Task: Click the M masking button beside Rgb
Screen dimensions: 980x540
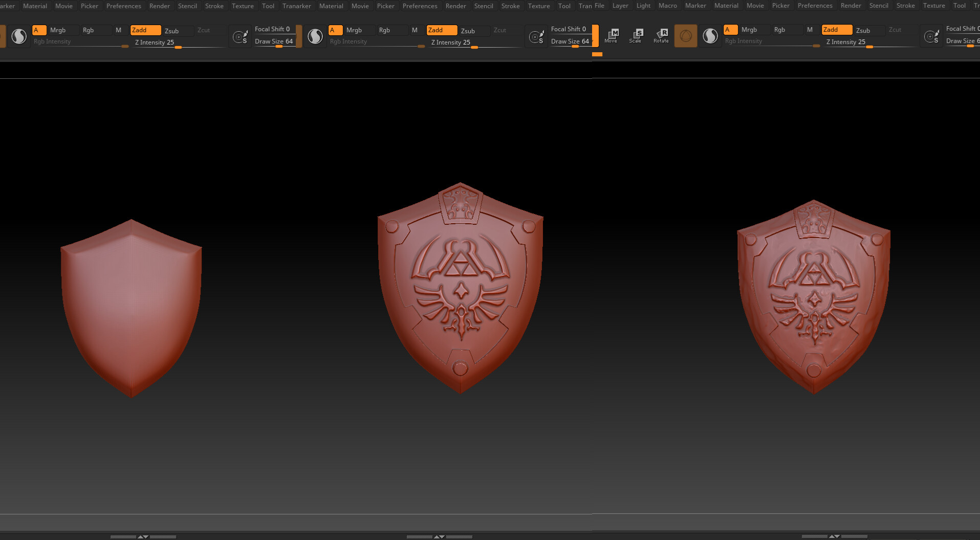Action: pos(119,30)
